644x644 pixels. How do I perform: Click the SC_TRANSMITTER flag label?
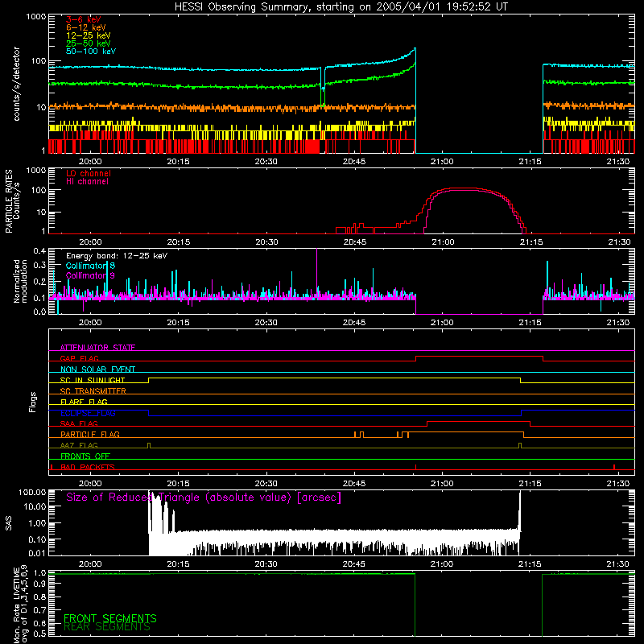click(x=93, y=391)
